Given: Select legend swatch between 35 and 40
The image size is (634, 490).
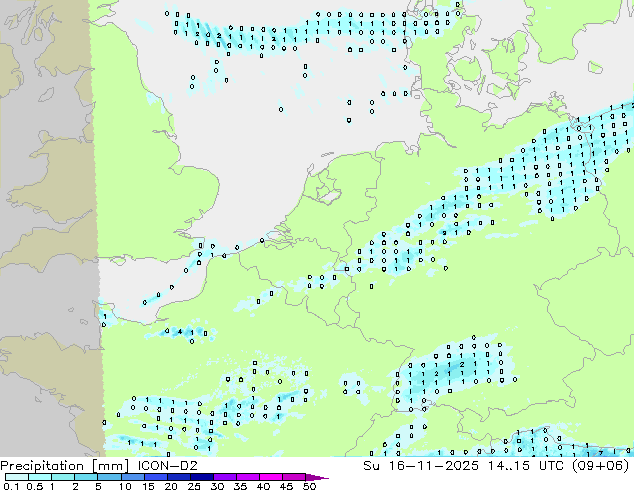Looking at the screenshot, I should (247, 477).
